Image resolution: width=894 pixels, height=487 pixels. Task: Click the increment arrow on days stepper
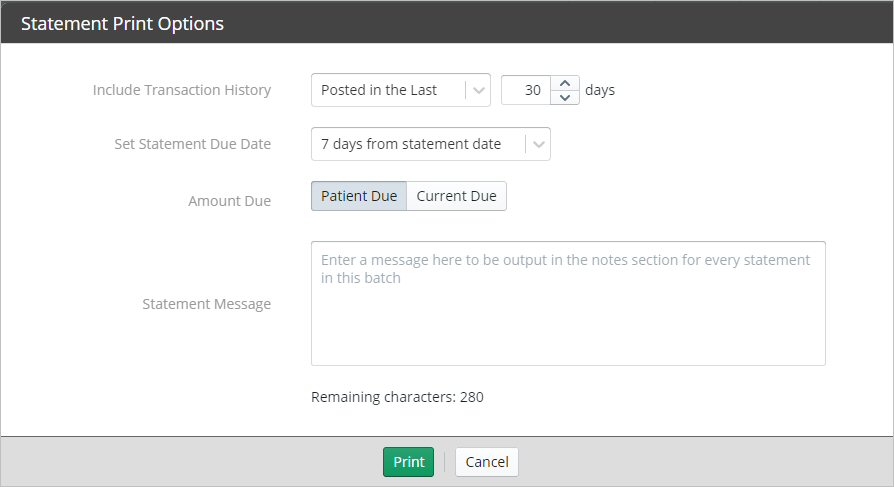click(x=565, y=83)
